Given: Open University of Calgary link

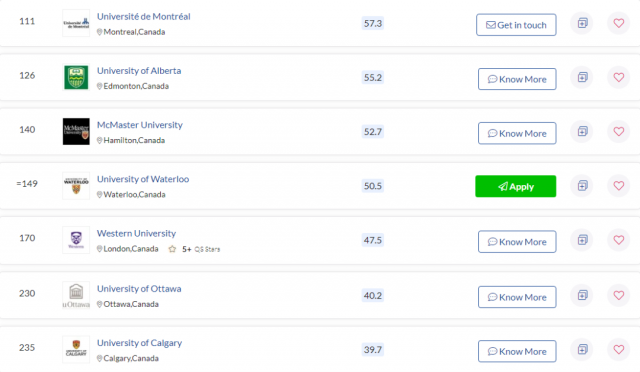Looking at the screenshot, I should [139, 343].
